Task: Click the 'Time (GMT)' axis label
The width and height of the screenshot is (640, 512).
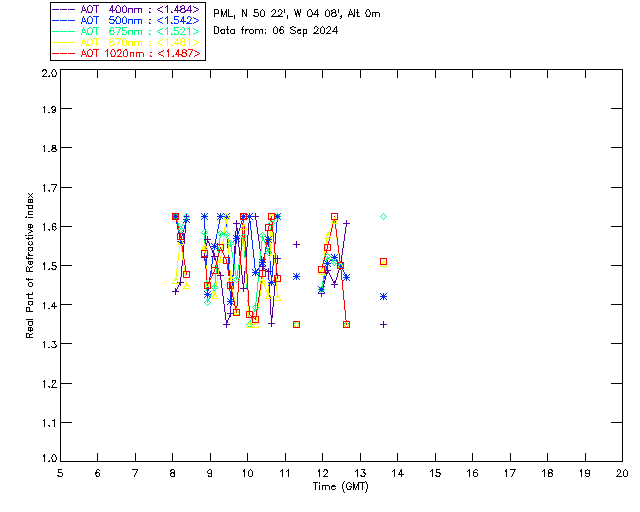Action: pos(340,487)
